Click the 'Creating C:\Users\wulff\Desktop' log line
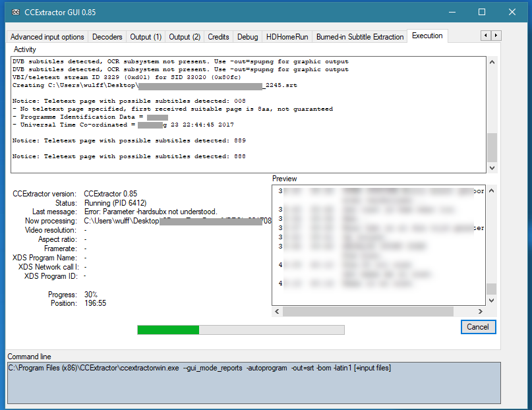 click(155, 85)
